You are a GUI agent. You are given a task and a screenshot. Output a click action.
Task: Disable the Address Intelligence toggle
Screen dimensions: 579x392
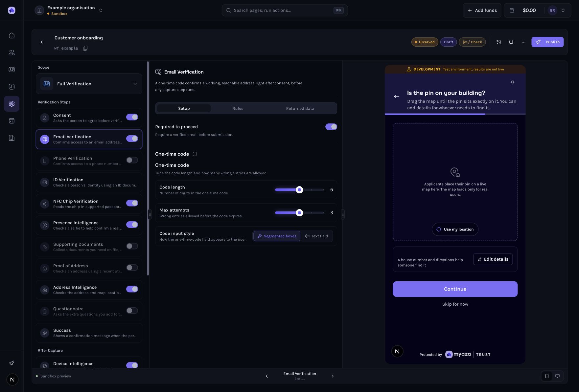pyautogui.click(x=132, y=289)
